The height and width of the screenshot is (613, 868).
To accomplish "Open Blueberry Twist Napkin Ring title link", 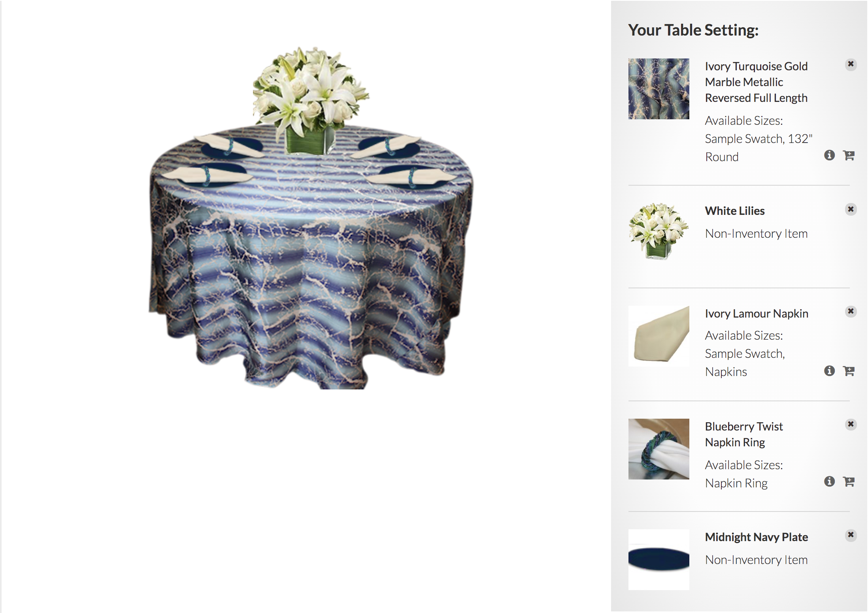I will tap(744, 434).
